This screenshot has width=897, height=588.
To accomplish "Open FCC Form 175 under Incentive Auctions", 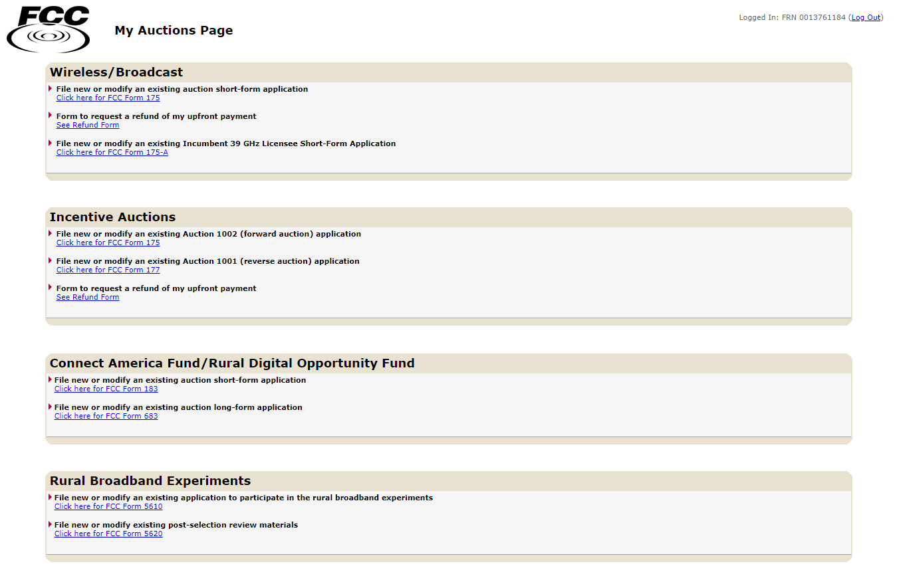I will tap(108, 243).
